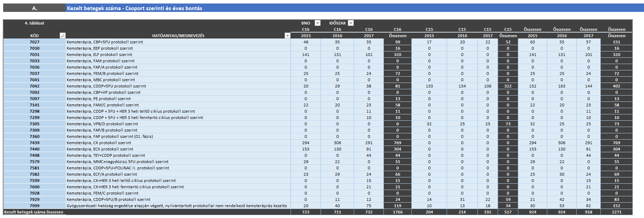Select the title cell 'Kezelt betegek száma'
Viewport: 644px width, 218px height.
(x=134, y=8)
